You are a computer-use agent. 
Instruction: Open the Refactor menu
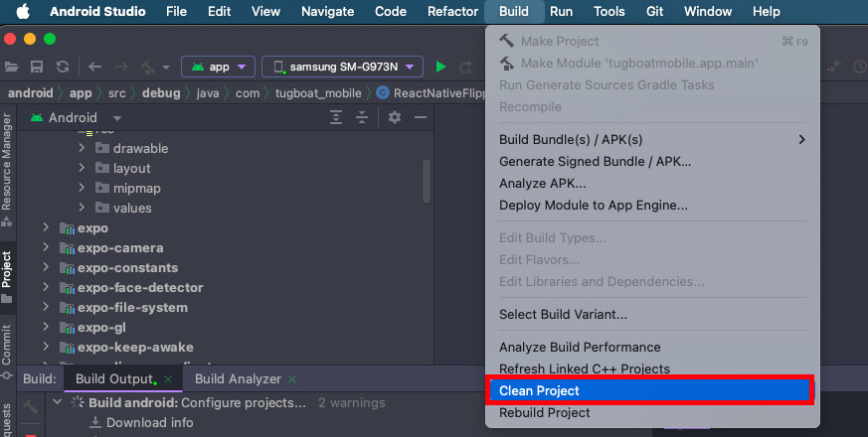tap(452, 11)
